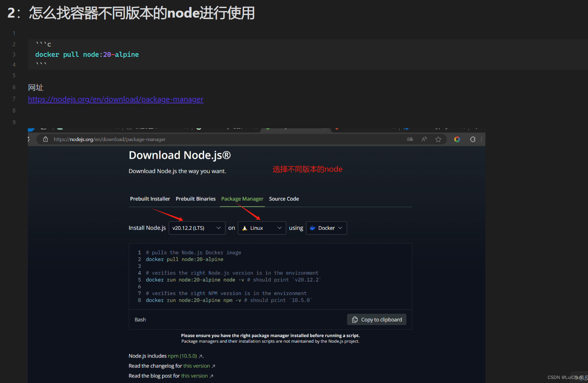Click the colorful browser circle icon
The image size is (588, 383).
tap(457, 139)
